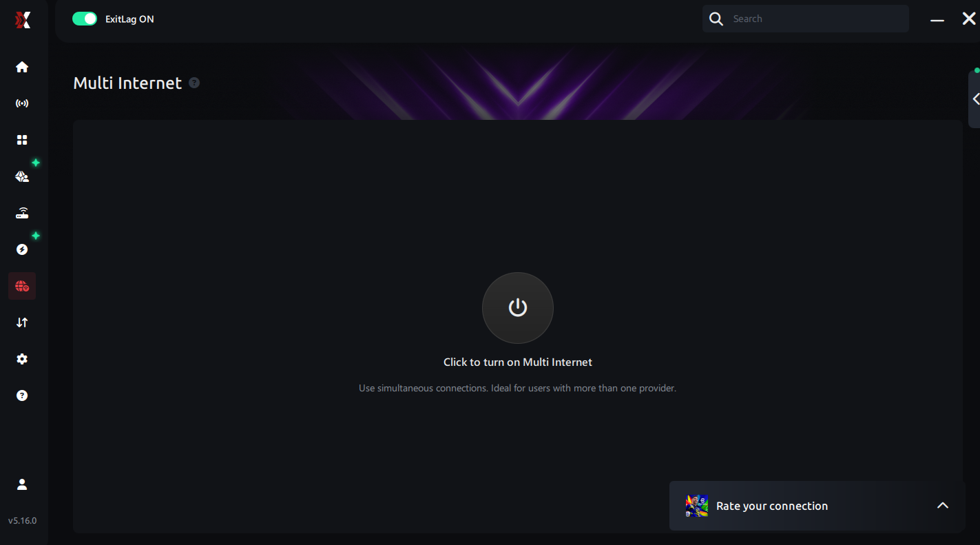Toggle the ExitLag ON switch
This screenshot has width=980, height=545.
[85, 19]
